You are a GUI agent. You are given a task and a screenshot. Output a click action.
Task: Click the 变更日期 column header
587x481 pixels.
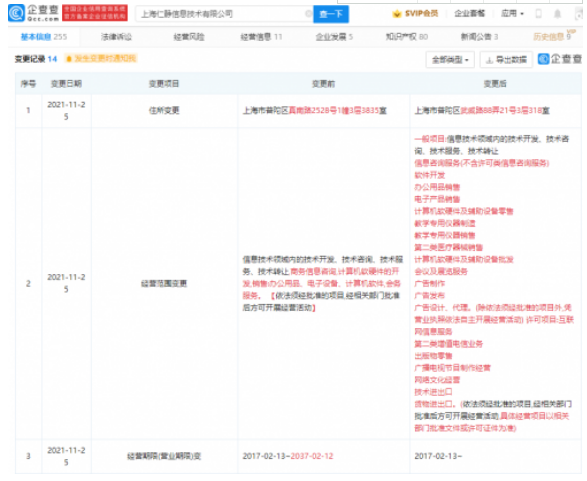[x=66, y=83]
